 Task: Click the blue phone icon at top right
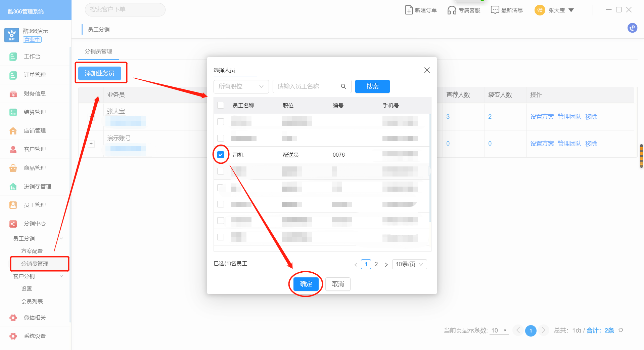click(632, 28)
